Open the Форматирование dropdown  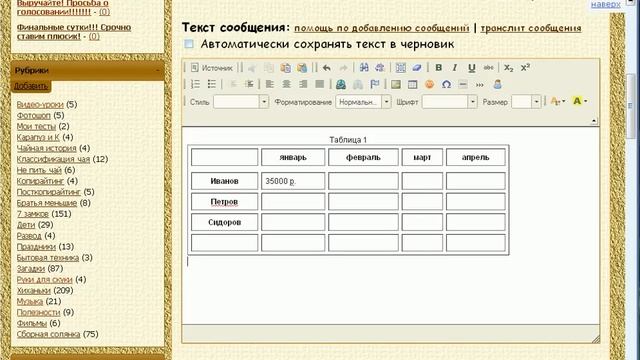(x=363, y=102)
